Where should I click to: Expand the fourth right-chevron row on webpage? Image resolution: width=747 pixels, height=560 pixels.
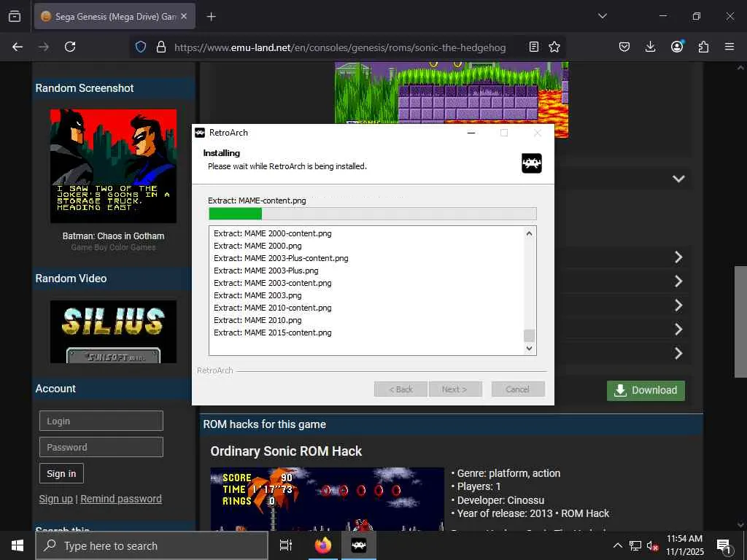[x=678, y=329]
